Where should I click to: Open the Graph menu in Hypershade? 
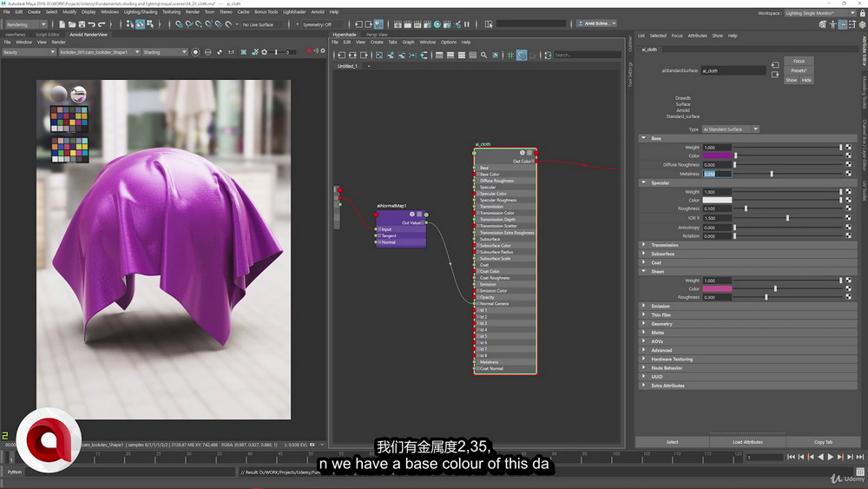pyautogui.click(x=409, y=42)
